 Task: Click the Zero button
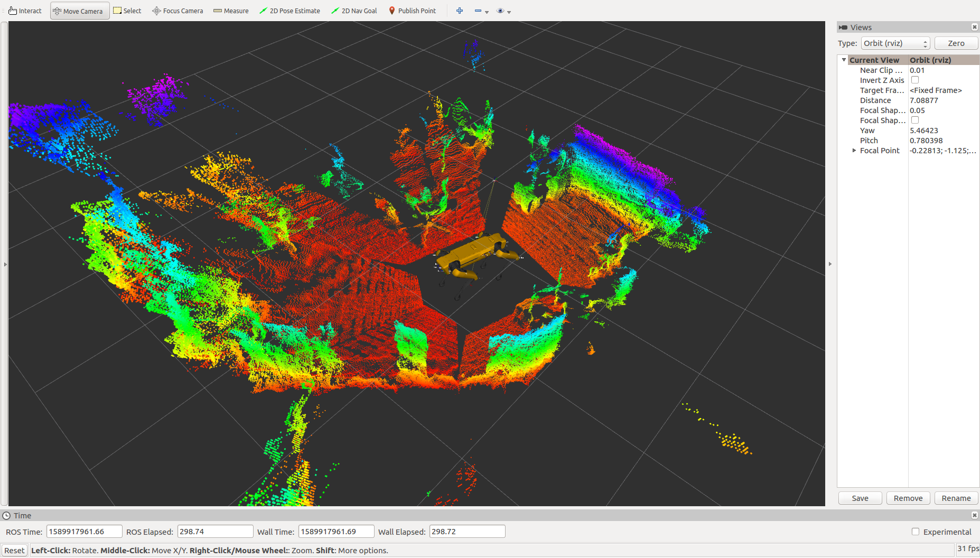pos(956,43)
